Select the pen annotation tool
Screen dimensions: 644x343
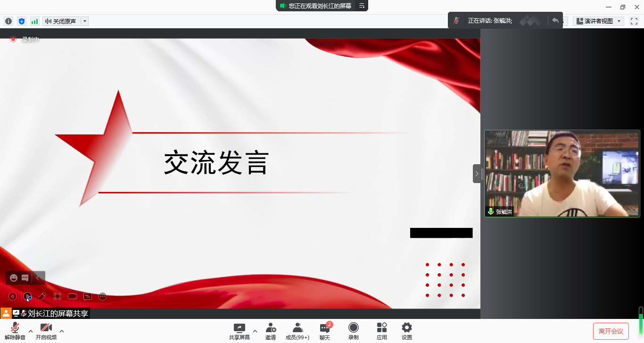[x=42, y=296]
